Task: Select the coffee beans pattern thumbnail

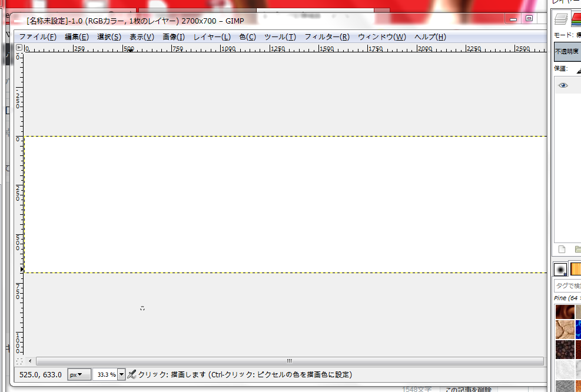Action: point(565,349)
